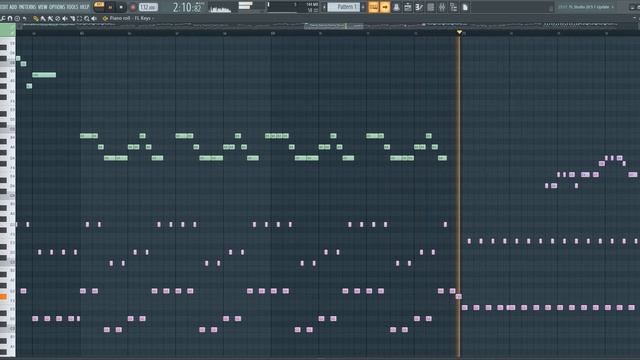
Task: Click the grid-shaped icon after countdown icon
Action: pos(431,7)
